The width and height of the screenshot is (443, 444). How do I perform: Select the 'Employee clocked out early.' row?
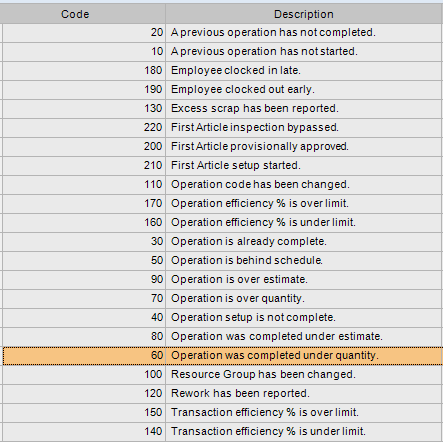(x=223, y=90)
